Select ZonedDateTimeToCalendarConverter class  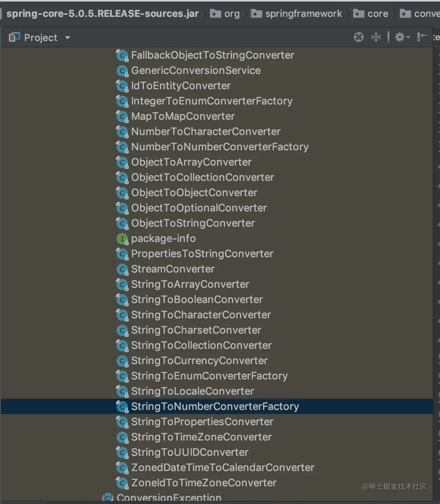coord(222,467)
